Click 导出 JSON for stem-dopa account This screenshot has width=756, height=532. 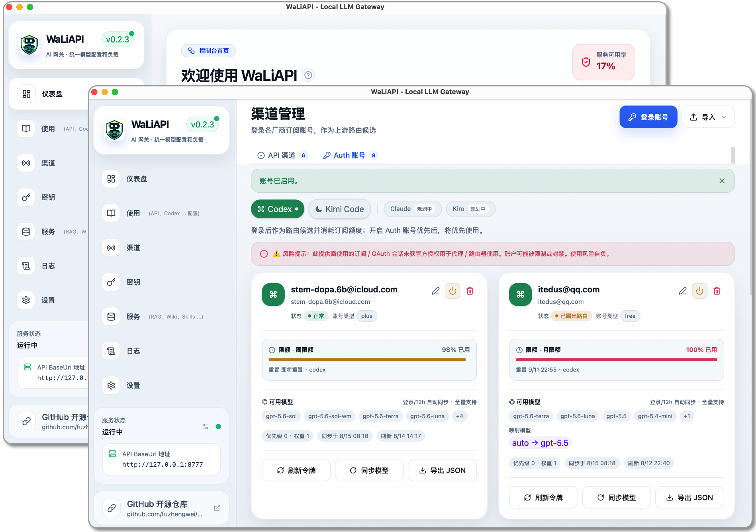tap(443, 470)
